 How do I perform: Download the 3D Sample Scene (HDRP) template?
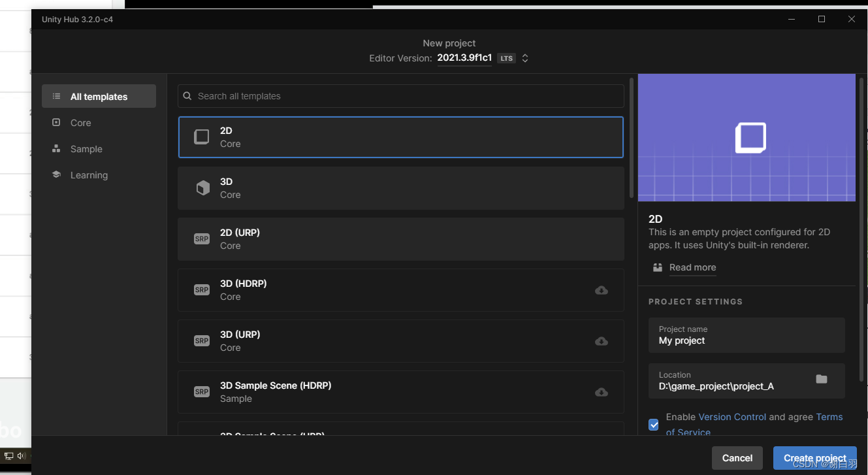[602, 392]
